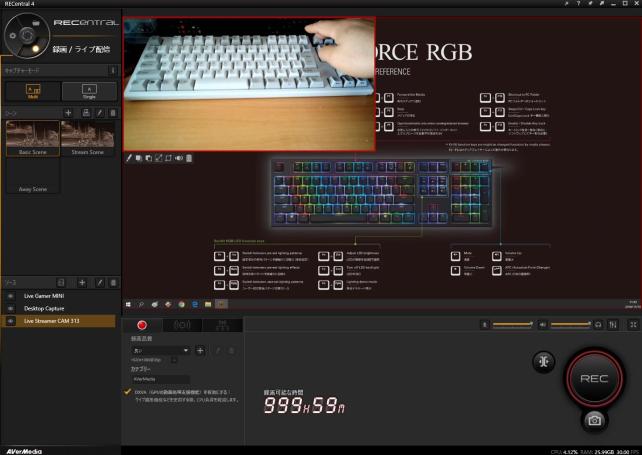Switch preview to full screen
Image resolution: width=642 pixels, height=455 pixels.
coord(633,325)
